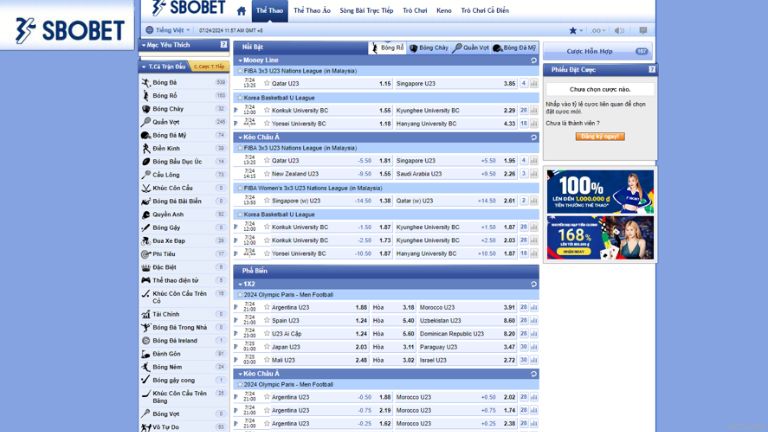The width and height of the screenshot is (768, 432).
Task: Open the chat message icon
Action: pos(643,30)
